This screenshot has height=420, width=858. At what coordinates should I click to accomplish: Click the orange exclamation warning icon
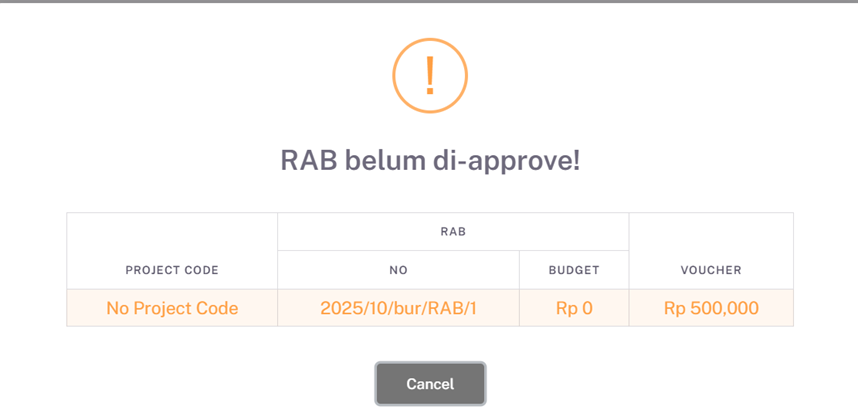click(430, 75)
